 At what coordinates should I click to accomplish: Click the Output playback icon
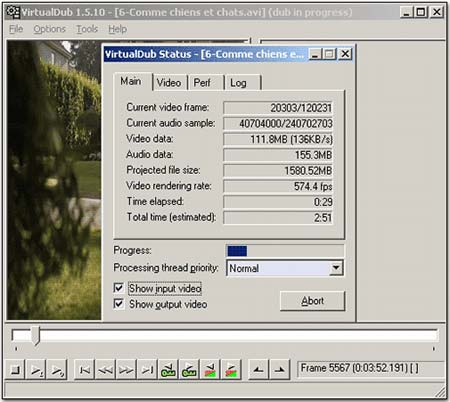[x=57, y=370]
